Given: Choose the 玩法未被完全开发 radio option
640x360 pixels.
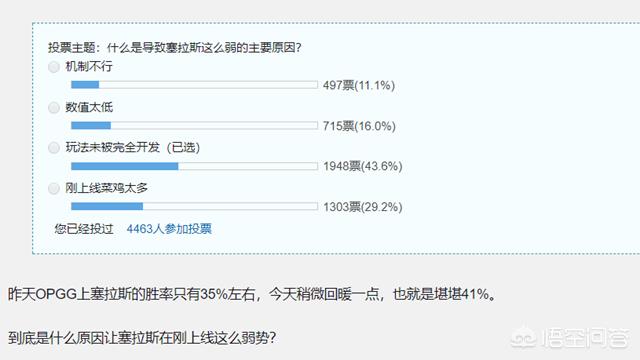Looking at the screenshot, I should [54, 148].
